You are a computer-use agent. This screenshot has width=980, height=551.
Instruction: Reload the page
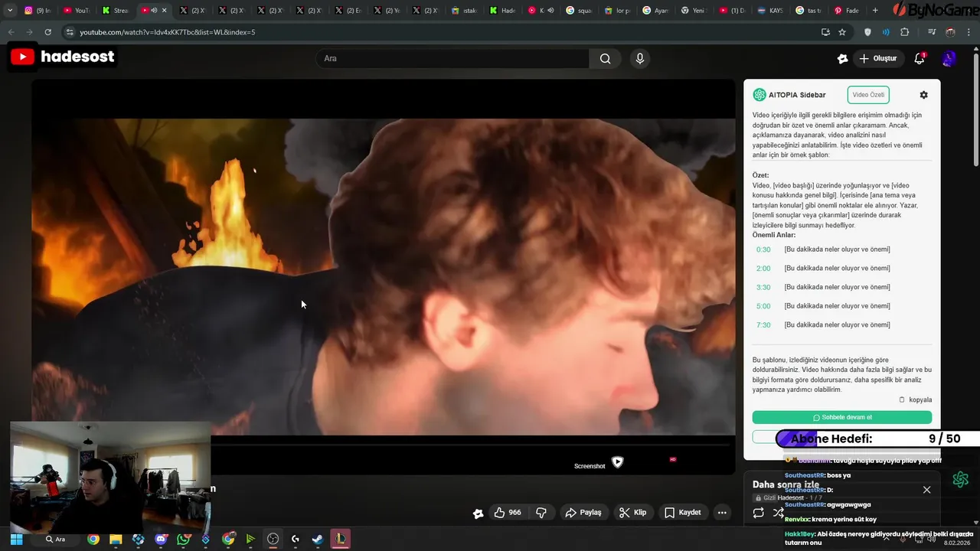(x=47, y=32)
